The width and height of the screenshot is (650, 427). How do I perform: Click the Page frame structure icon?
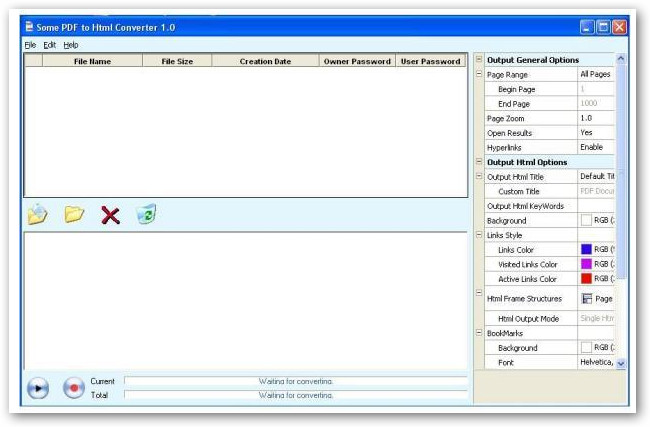coord(587,298)
